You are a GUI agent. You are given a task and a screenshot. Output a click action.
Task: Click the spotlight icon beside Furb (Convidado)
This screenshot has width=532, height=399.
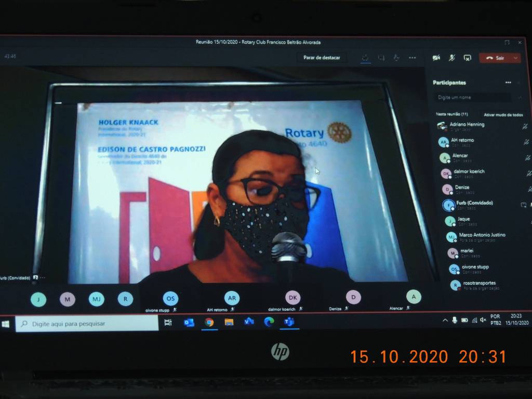524,205
